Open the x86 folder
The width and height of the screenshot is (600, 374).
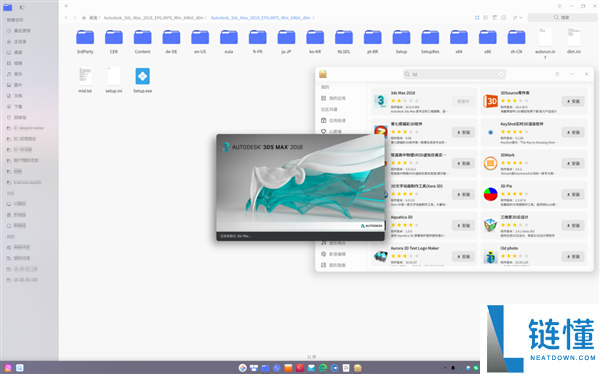(488, 41)
